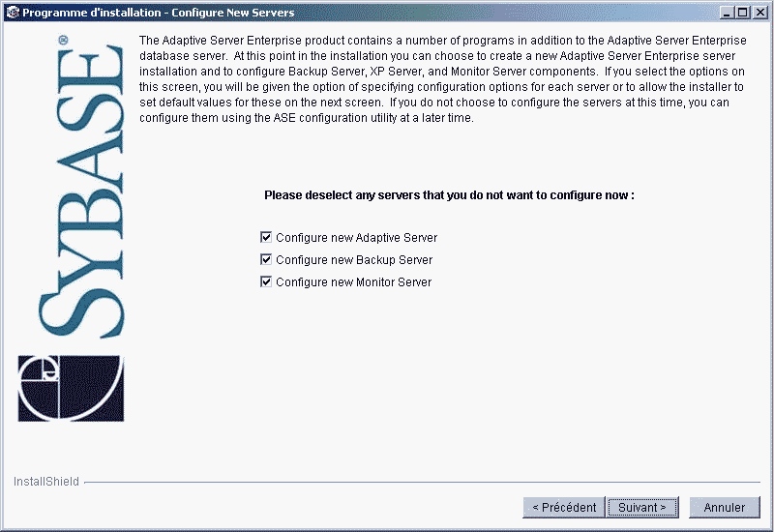
Task: Disable the Configure new Monitor Server checkbox
Action: click(x=266, y=281)
